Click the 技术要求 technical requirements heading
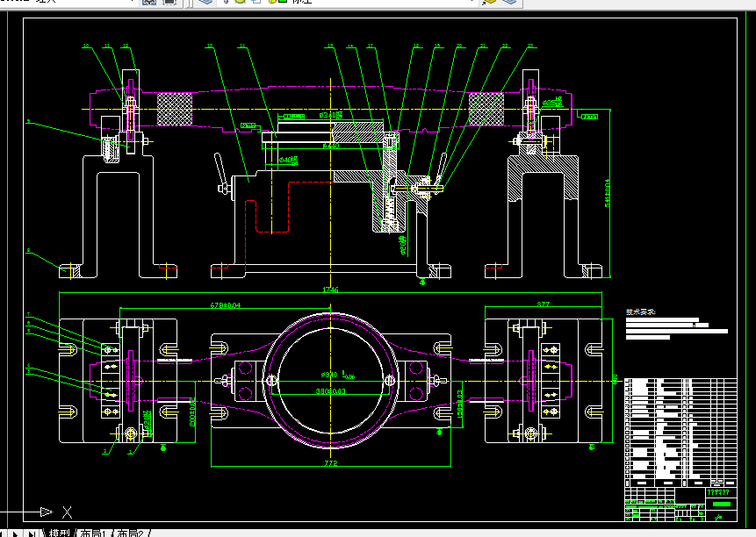756x537 pixels. point(641,312)
